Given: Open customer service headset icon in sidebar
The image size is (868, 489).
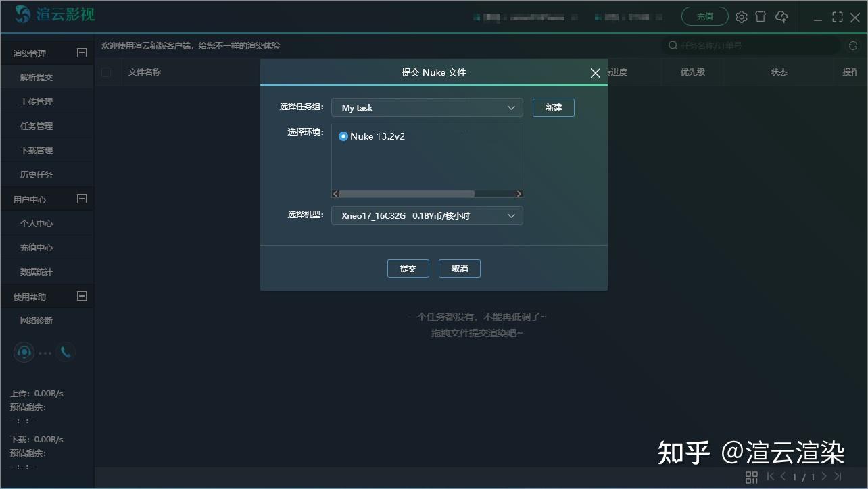Looking at the screenshot, I should click(x=24, y=352).
